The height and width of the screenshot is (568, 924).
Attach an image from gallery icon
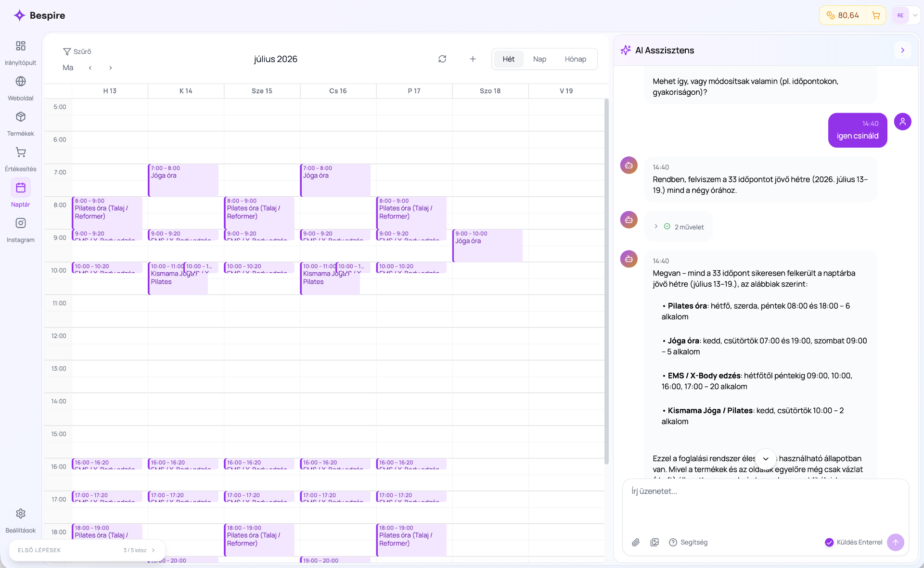[654, 543]
